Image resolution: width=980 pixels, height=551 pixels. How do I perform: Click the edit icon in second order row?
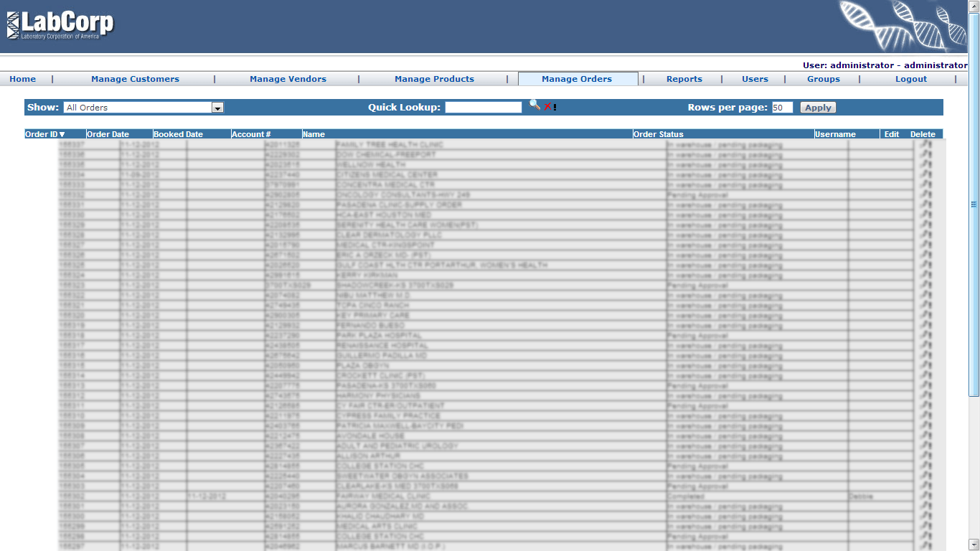click(x=925, y=155)
